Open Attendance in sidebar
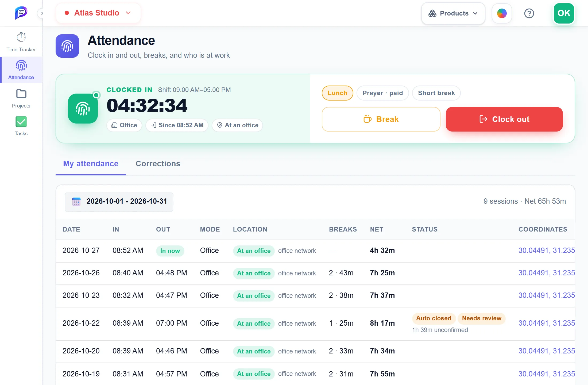 tap(21, 70)
